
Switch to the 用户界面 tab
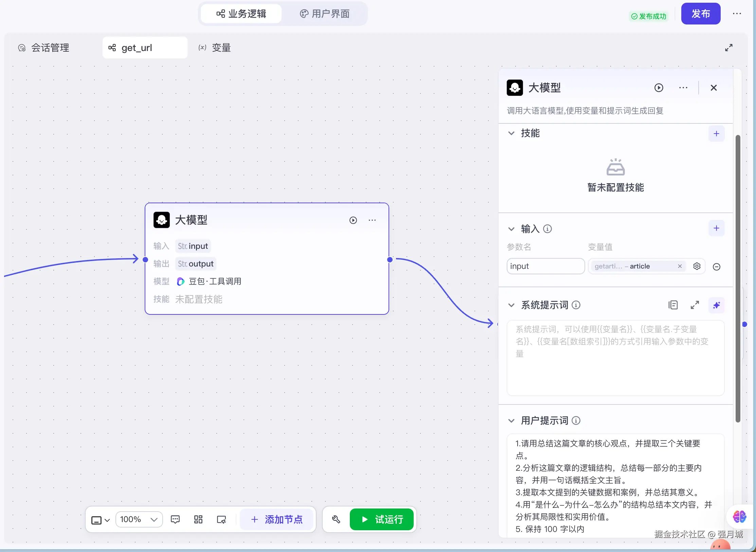(x=325, y=14)
